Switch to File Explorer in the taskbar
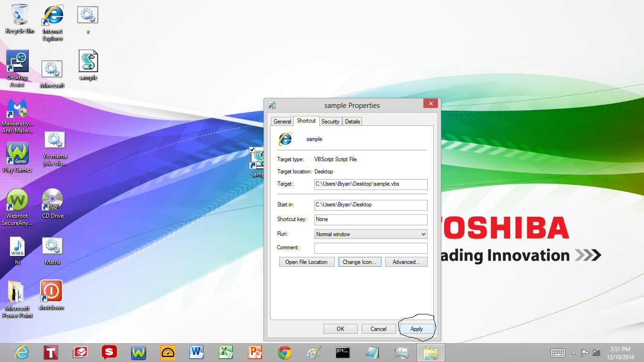This screenshot has height=362, width=644. point(430,352)
